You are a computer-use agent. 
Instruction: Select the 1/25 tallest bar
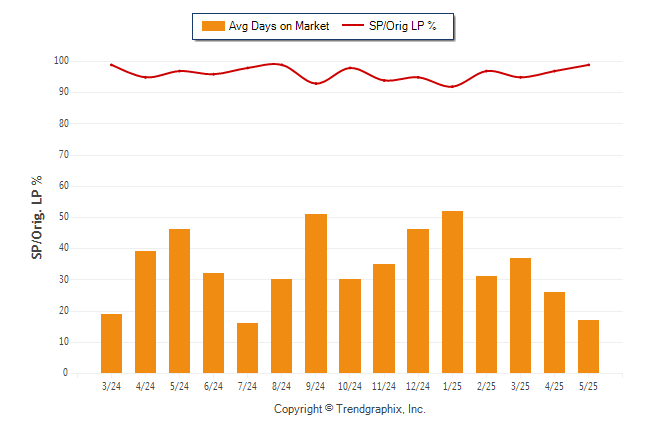pyautogui.click(x=452, y=292)
